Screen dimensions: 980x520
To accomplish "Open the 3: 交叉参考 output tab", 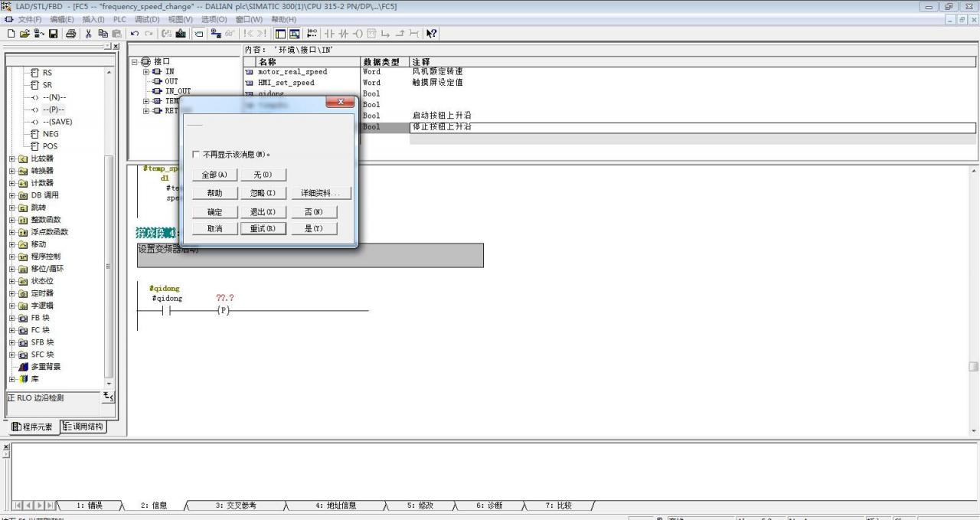I will coord(236,505).
